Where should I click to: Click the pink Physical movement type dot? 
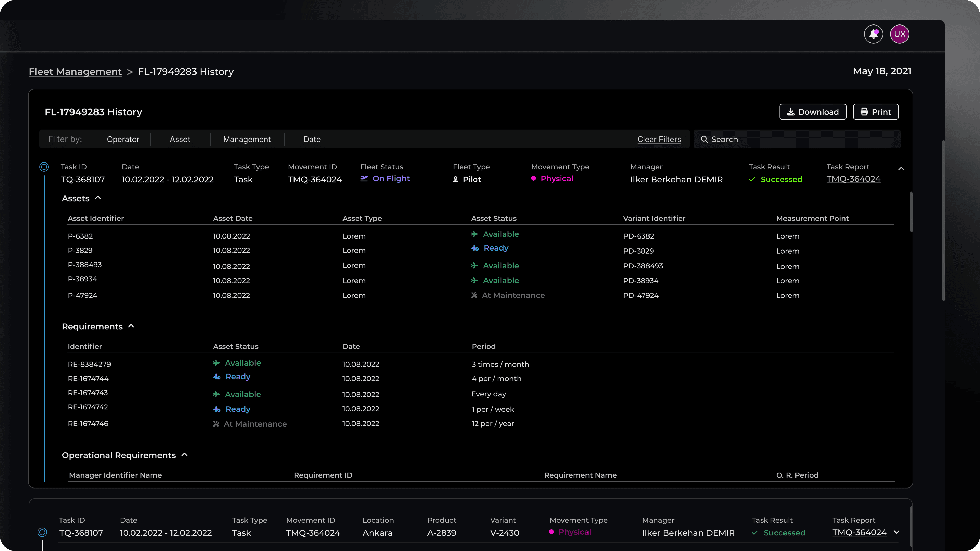533,178
